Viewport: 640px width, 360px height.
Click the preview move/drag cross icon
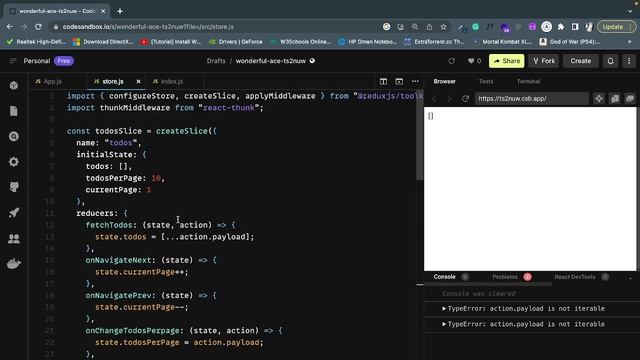click(x=599, y=99)
